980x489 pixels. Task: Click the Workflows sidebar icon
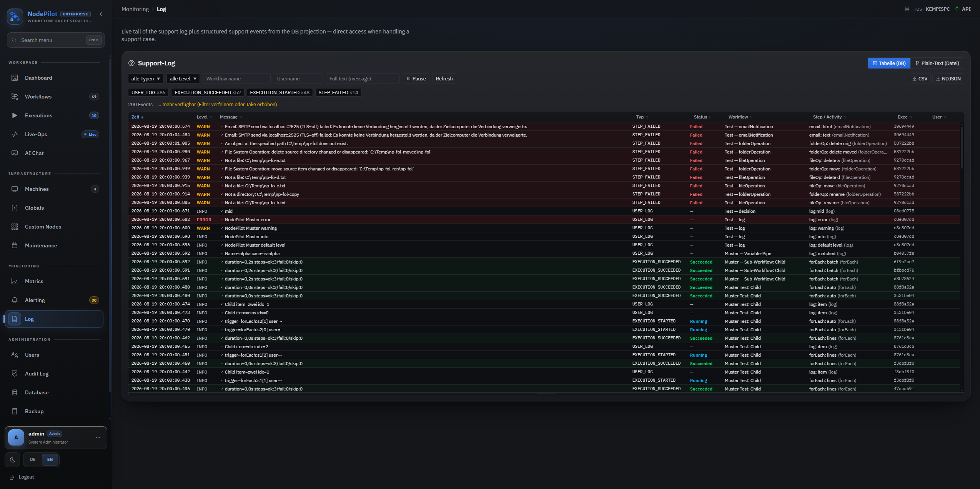(15, 97)
